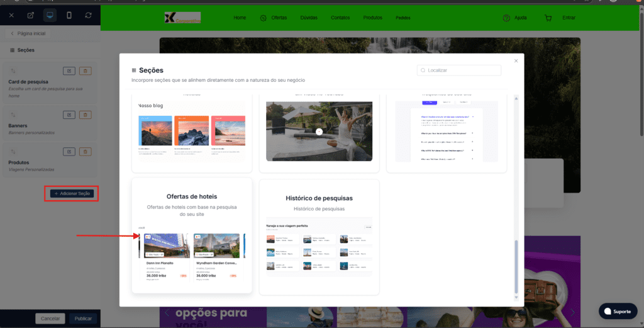
Task: Click the refresh preview icon
Action: point(88,15)
